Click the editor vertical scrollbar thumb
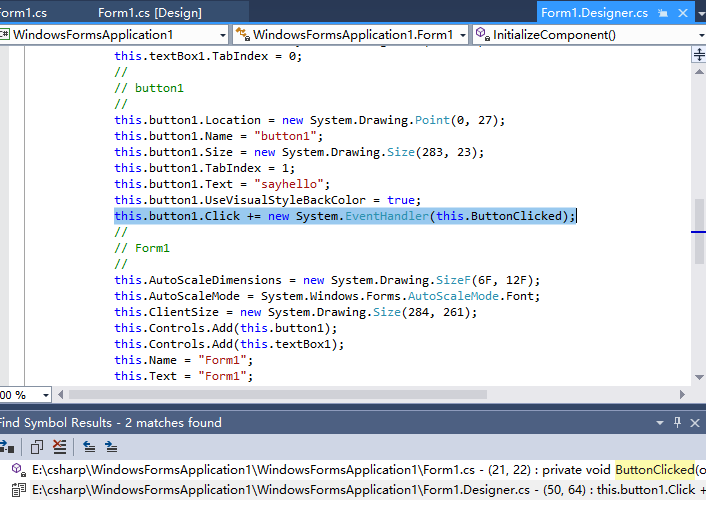706x528 pixels. pos(699,231)
